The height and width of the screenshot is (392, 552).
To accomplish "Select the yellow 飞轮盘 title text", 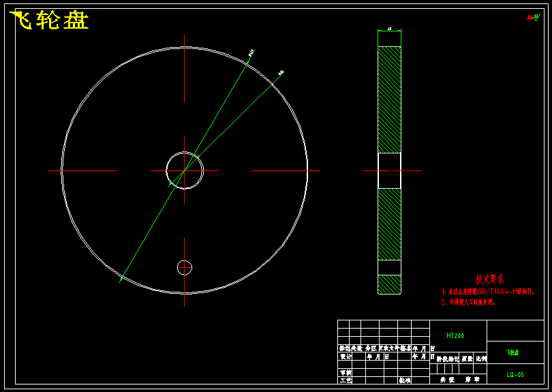I will [x=49, y=20].
